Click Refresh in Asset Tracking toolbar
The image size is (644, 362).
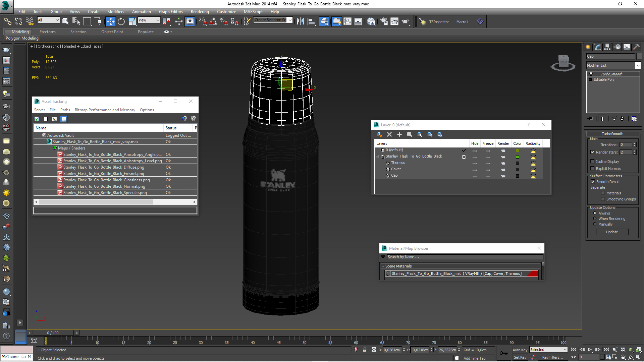click(37, 119)
